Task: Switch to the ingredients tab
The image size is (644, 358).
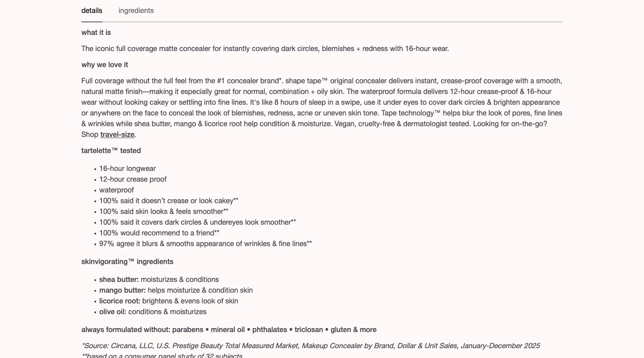Action: [x=136, y=11]
